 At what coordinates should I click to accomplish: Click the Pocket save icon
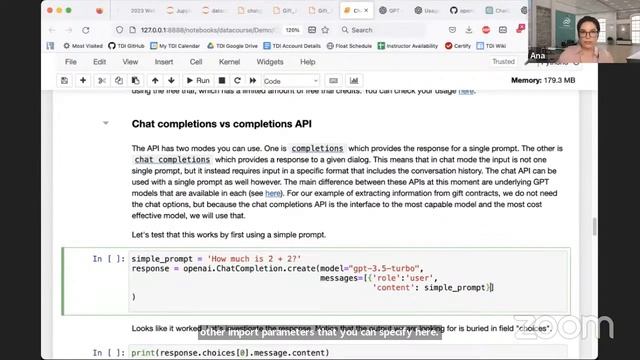pos(452,30)
